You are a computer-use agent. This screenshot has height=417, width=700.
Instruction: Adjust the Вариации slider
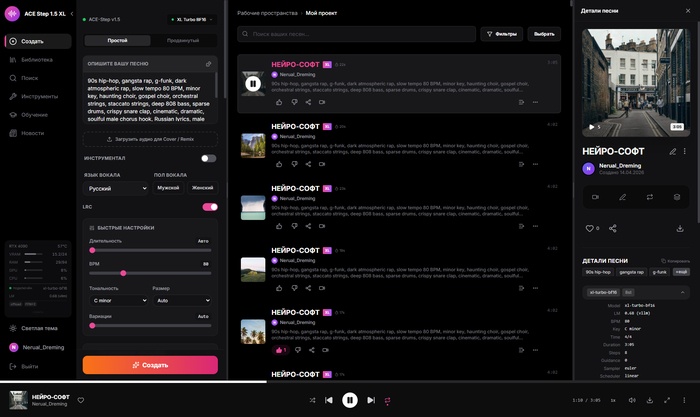[x=150, y=326]
